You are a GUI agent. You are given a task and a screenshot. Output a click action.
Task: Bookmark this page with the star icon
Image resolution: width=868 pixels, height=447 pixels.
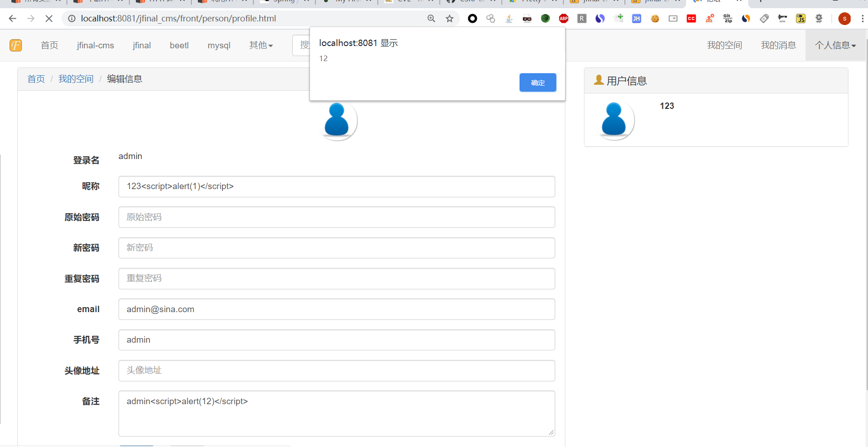pos(449,19)
